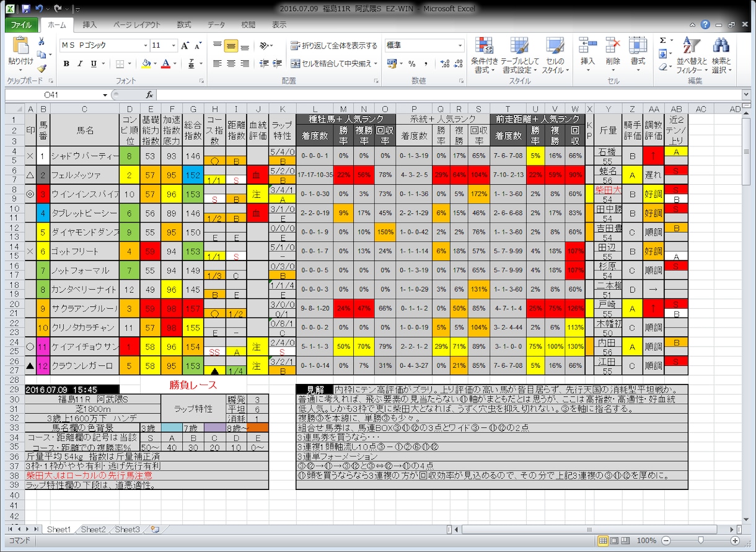Toggle 折り返して全体を表示する wrap text
The height and width of the screenshot is (552, 756).
333,46
